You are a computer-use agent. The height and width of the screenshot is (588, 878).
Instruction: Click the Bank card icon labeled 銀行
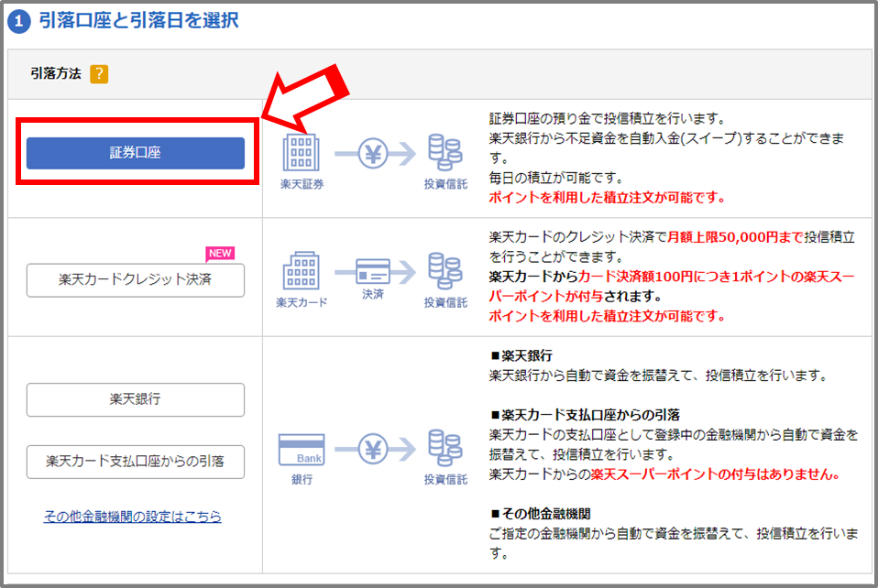(x=302, y=450)
